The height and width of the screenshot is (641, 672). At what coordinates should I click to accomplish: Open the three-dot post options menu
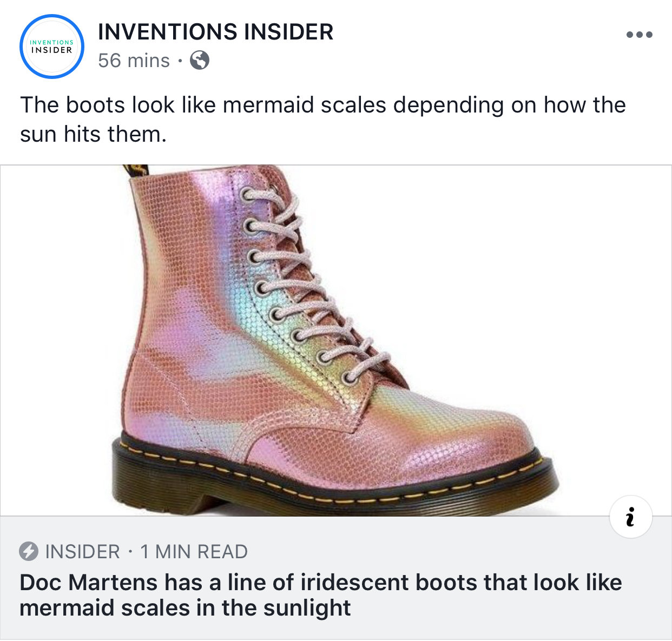click(x=639, y=35)
